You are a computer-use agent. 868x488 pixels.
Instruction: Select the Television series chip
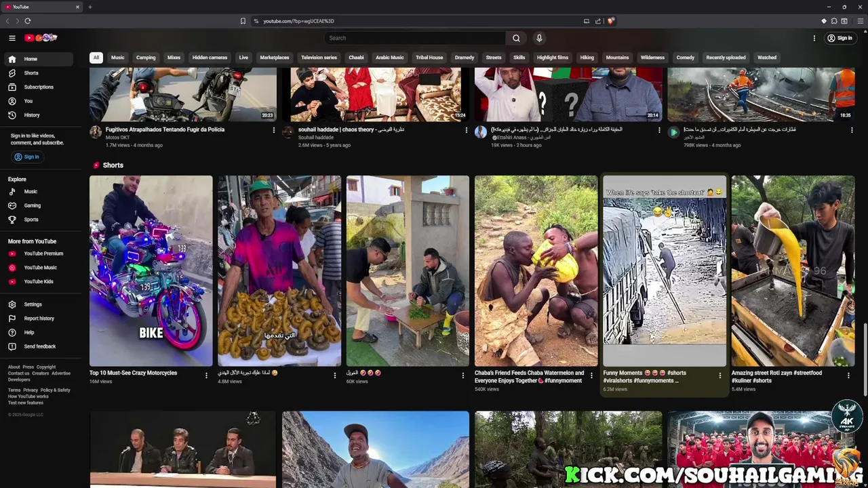pos(319,58)
